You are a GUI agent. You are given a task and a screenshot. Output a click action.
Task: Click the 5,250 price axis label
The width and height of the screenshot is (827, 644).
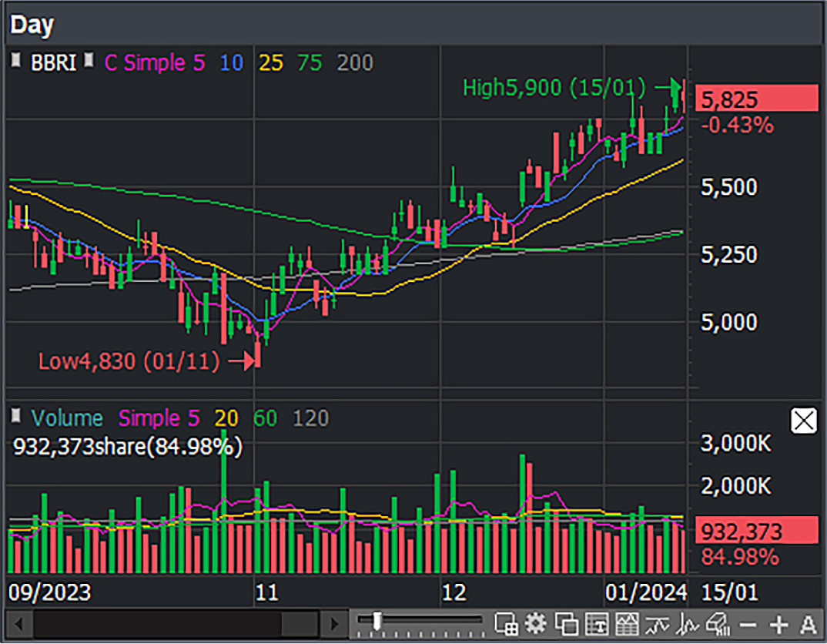point(729,255)
